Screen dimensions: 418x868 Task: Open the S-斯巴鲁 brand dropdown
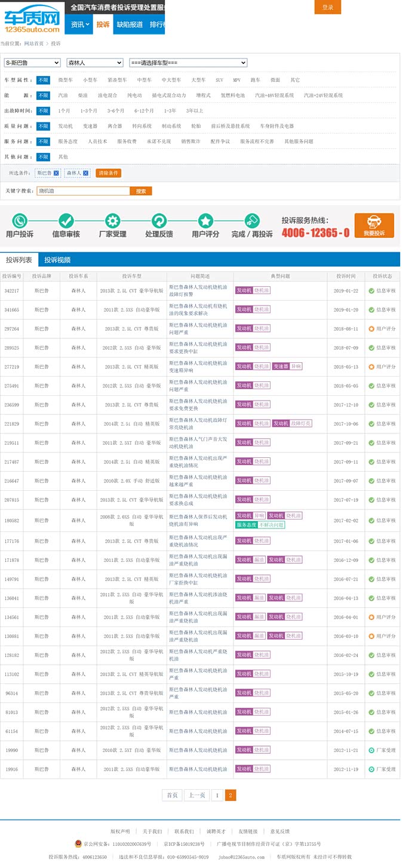click(x=32, y=63)
